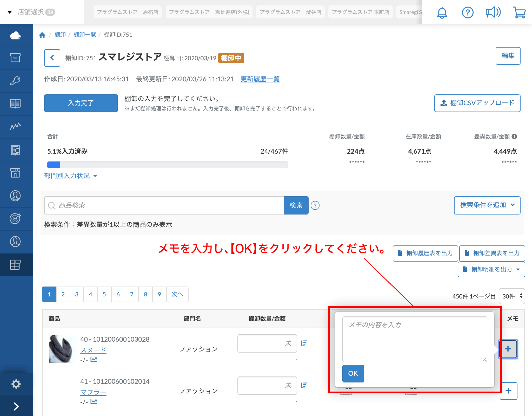The height and width of the screenshot is (416, 532).
Task: Click the trend chart icon under マフラー
Action: click(x=94, y=402)
